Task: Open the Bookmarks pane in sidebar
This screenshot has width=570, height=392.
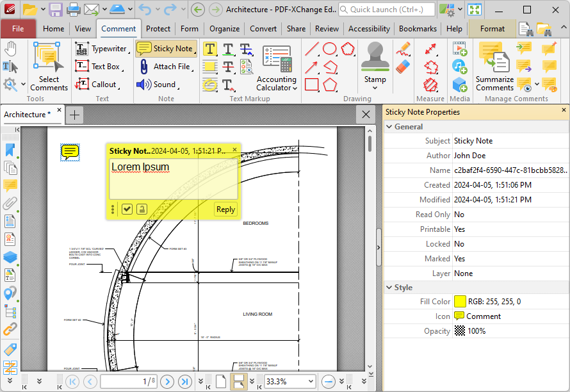Action: coord(10,150)
